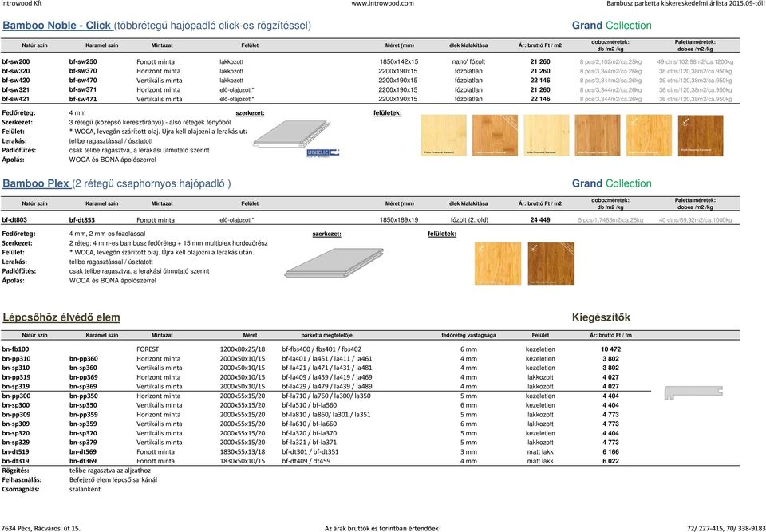Select the dark Bamboo Plex surface swatch

coord(551,263)
